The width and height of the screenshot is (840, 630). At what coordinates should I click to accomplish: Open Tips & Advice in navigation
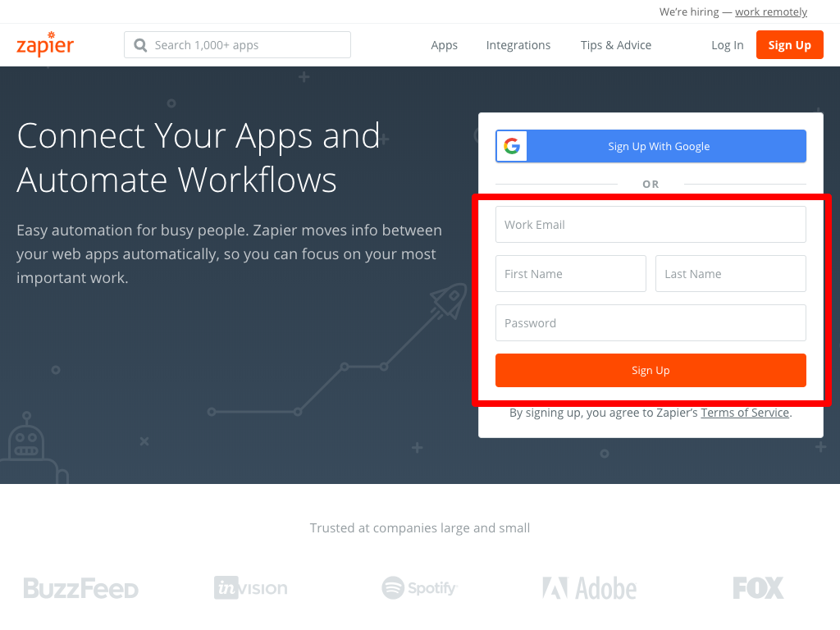click(615, 45)
